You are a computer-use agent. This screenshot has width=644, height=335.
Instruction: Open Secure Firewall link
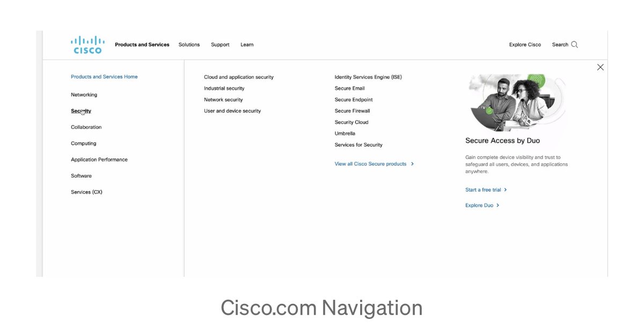352,111
